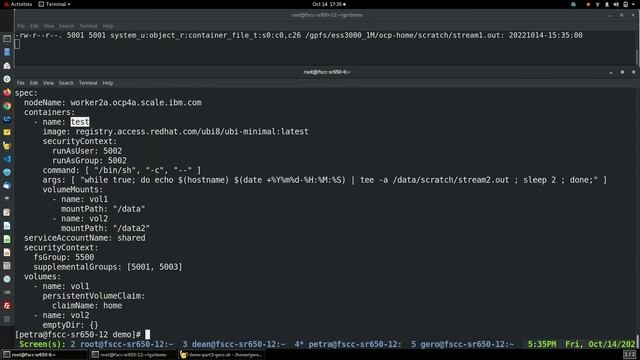Viewport: 640px width, 360px height.
Task: Switch to gs/demo terminal taskbar window
Action: click(x=133, y=355)
